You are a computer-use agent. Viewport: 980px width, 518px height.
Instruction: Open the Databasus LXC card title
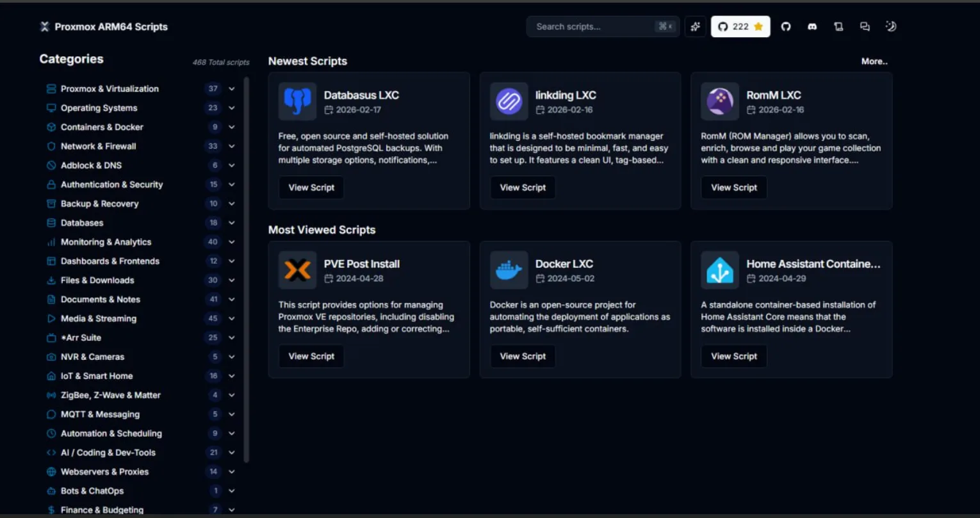coord(361,95)
